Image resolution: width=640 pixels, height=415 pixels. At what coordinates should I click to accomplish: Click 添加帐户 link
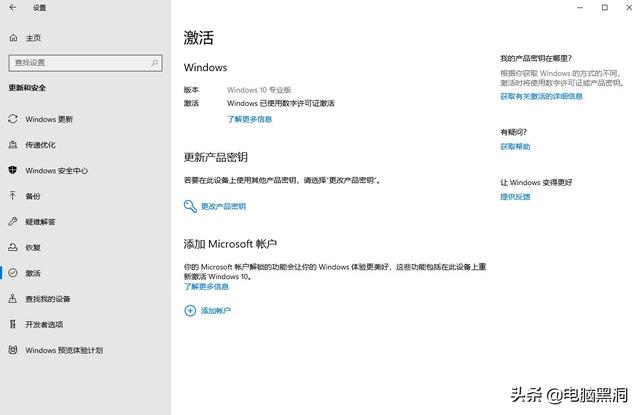click(x=216, y=311)
